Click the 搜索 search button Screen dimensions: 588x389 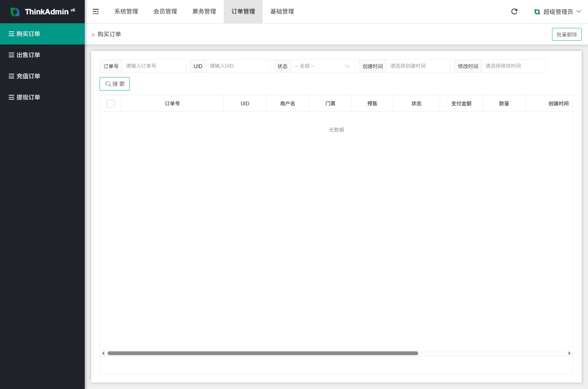(114, 84)
